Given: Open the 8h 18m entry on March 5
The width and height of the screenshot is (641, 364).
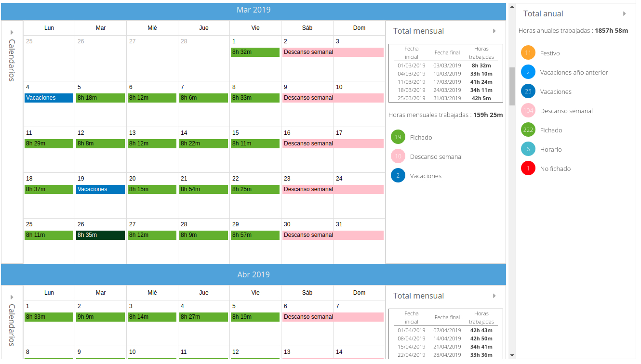Looking at the screenshot, I should click(101, 98).
